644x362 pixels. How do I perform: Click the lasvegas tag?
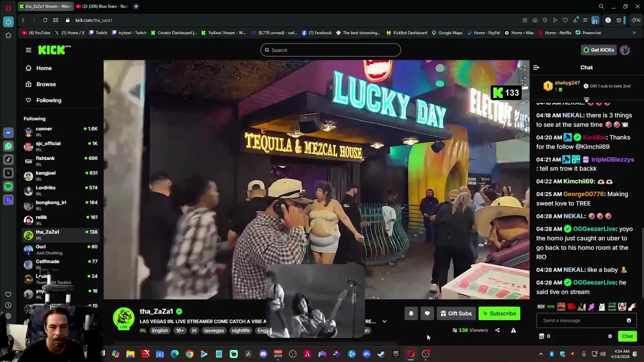(x=214, y=330)
